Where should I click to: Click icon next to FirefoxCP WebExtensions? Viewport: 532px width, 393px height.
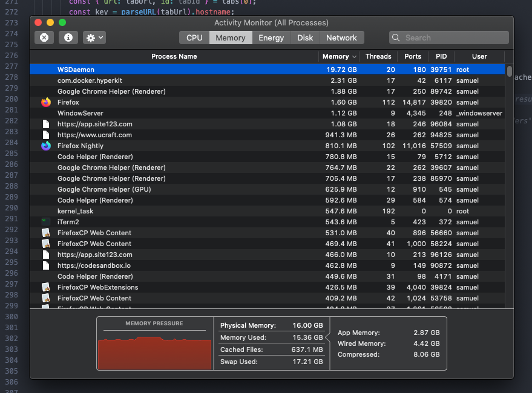(46, 287)
